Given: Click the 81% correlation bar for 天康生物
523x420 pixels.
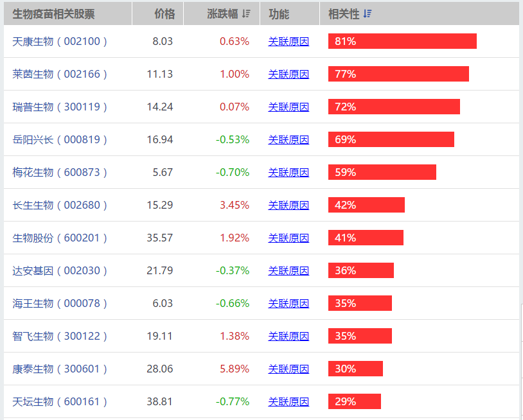Looking at the screenshot, I should click(x=402, y=41).
